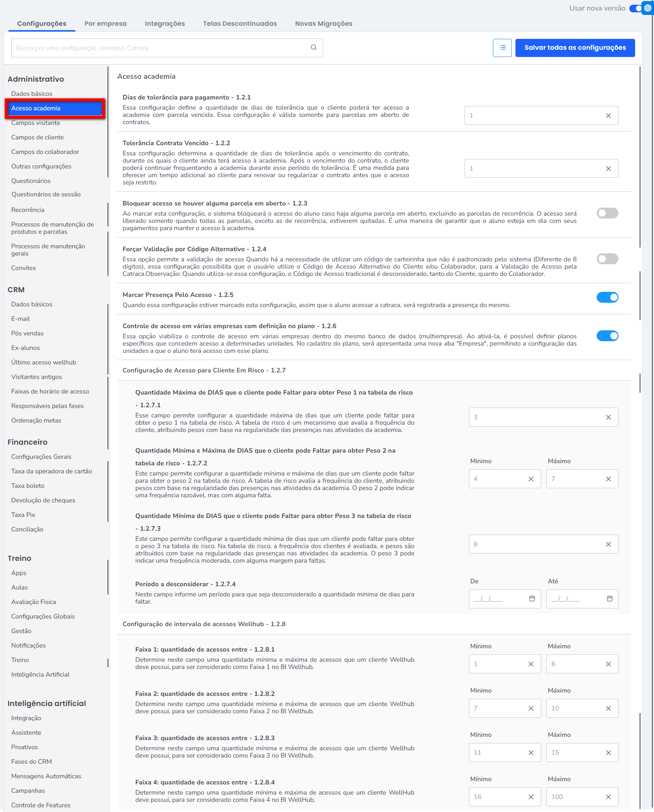Switch to the Por empresa tab

pyautogui.click(x=106, y=23)
